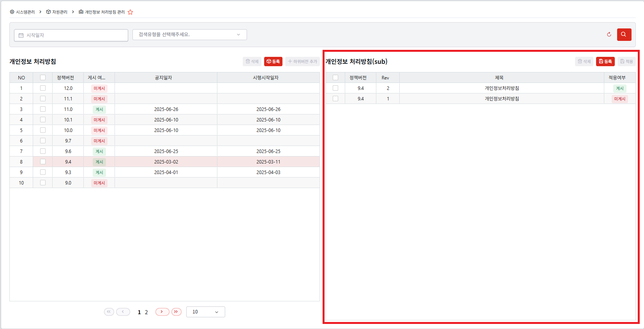The height and width of the screenshot is (329, 644).
Task: Toggle select-all checkbox in sub table header
Action: pyautogui.click(x=335, y=77)
